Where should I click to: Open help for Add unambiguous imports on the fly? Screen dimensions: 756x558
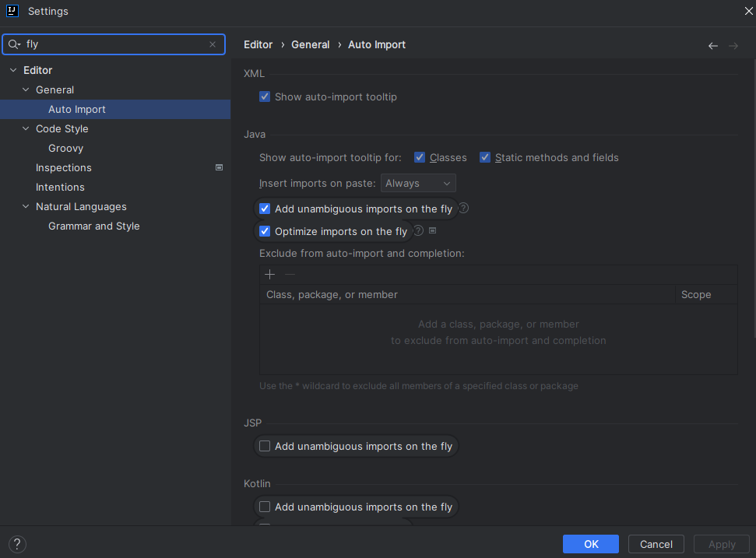tap(464, 209)
